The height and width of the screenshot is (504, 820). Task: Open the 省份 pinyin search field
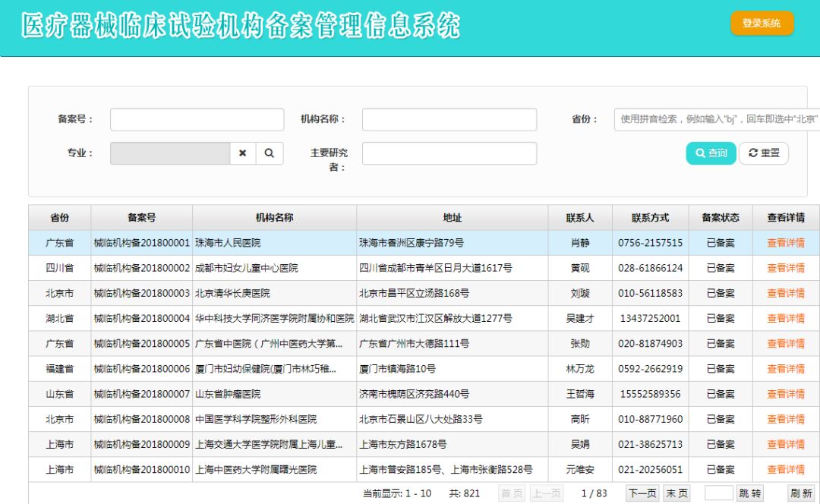pos(717,119)
